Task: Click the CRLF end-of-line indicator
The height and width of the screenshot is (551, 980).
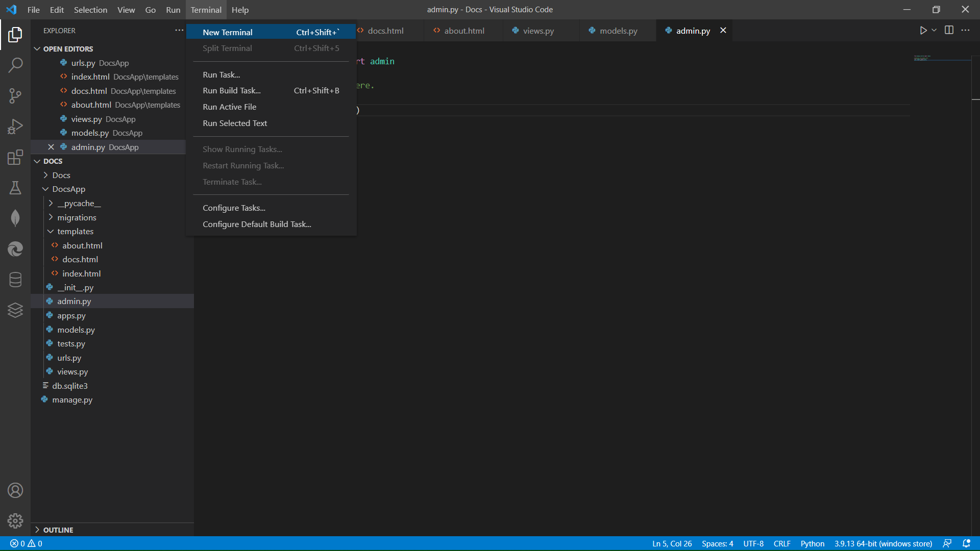Action: pyautogui.click(x=781, y=544)
